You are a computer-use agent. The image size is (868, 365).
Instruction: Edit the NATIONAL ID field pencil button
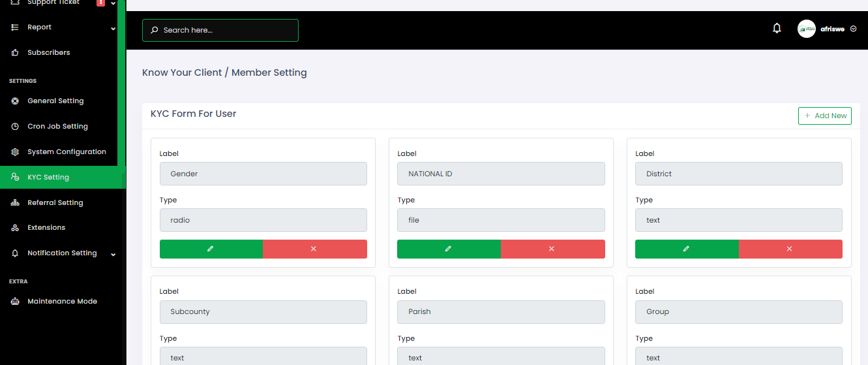coord(449,249)
